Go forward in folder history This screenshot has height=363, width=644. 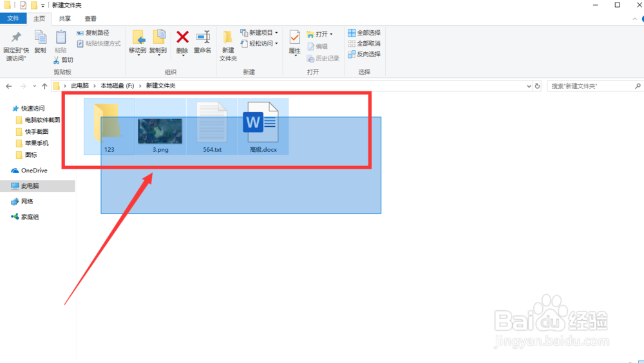pos(23,86)
